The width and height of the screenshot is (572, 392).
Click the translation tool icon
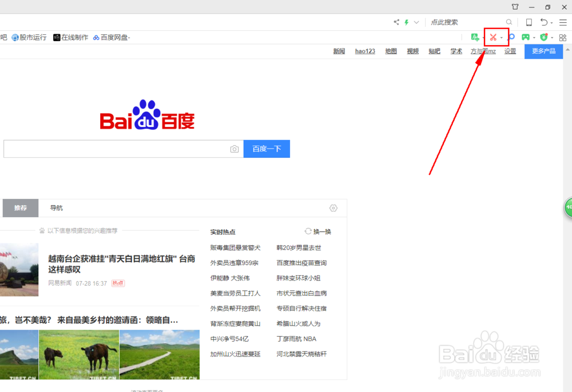(x=475, y=37)
